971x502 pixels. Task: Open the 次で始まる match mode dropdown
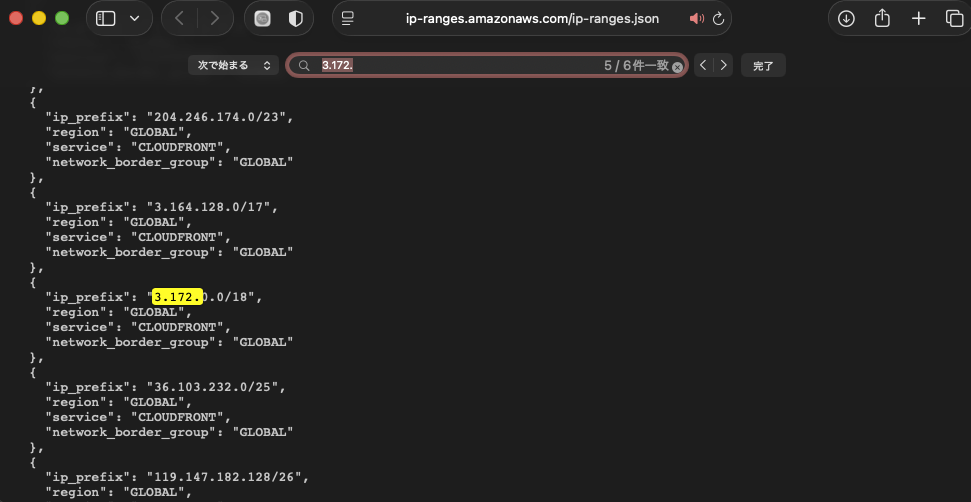tap(234, 65)
